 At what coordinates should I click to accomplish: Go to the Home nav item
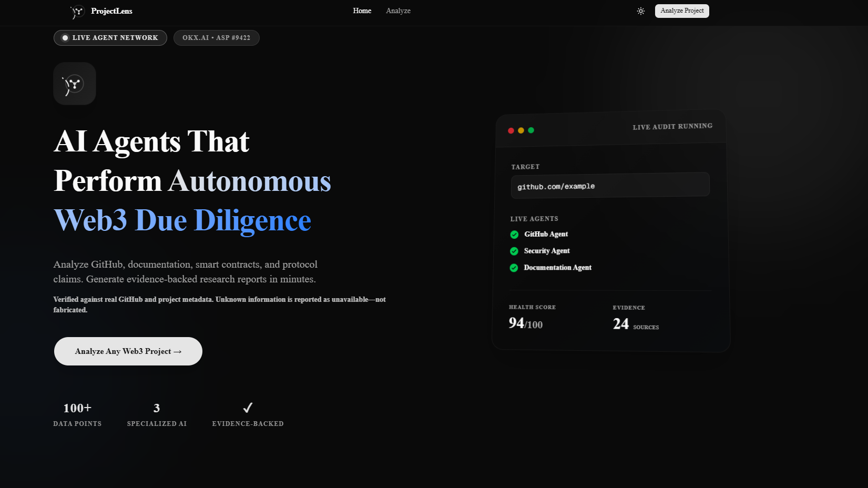coord(362,11)
